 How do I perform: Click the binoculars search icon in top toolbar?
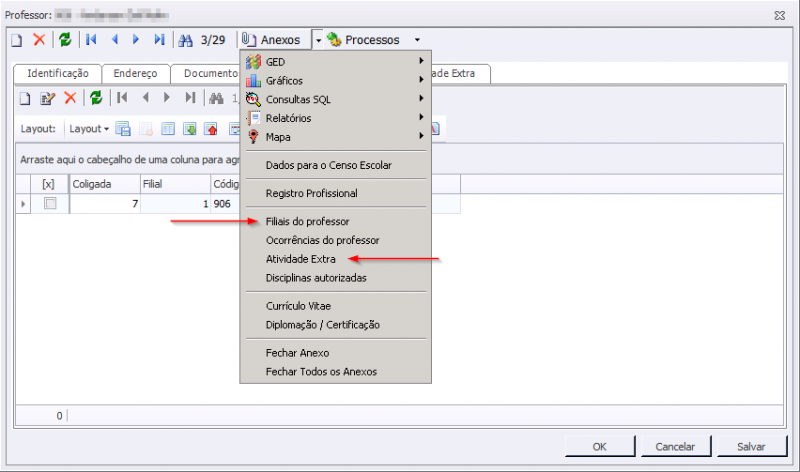click(185, 40)
